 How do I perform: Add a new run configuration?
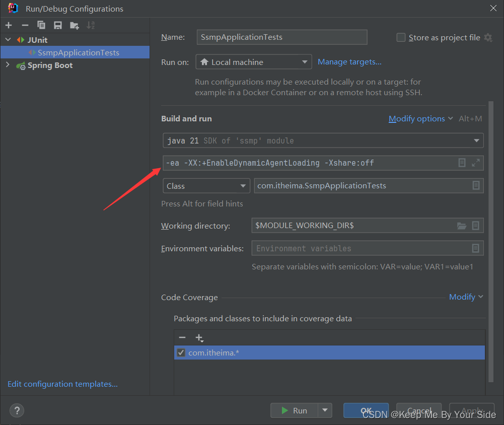(x=8, y=25)
